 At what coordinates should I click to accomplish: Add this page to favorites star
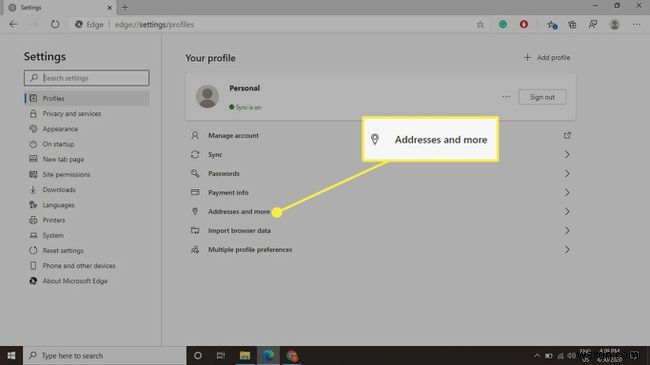(480, 24)
